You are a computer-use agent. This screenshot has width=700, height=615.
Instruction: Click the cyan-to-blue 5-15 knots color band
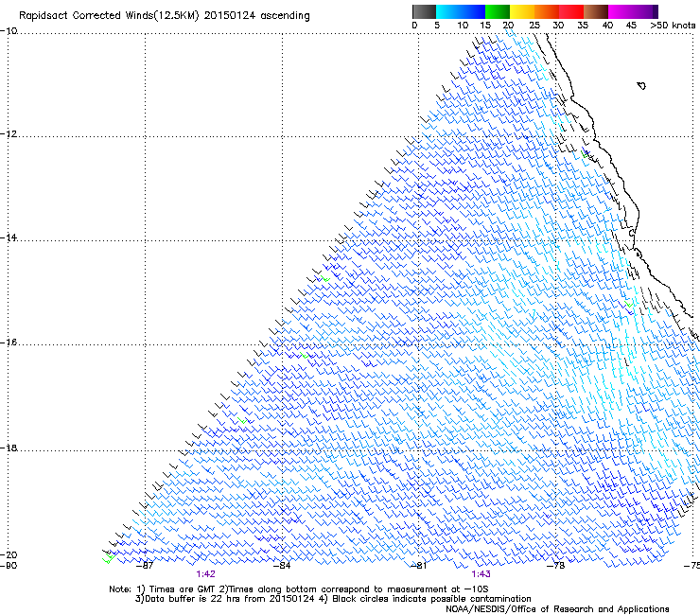[x=461, y=11]
